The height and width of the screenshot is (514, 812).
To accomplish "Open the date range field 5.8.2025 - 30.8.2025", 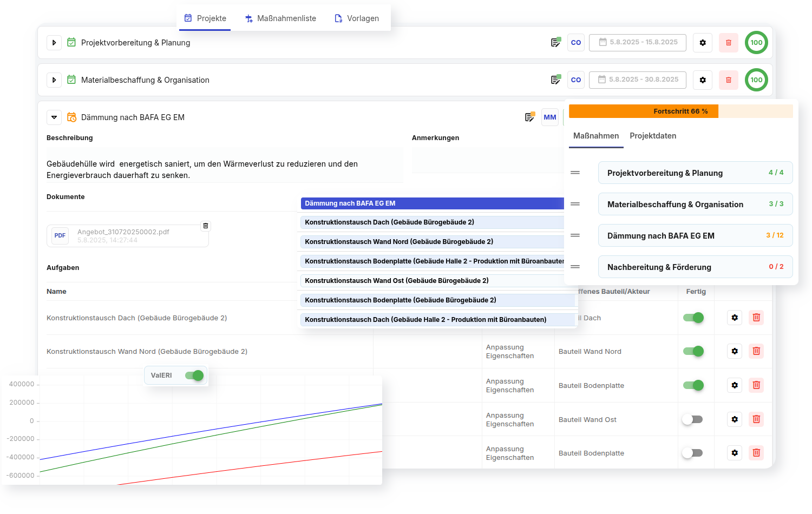I will 638,80.
